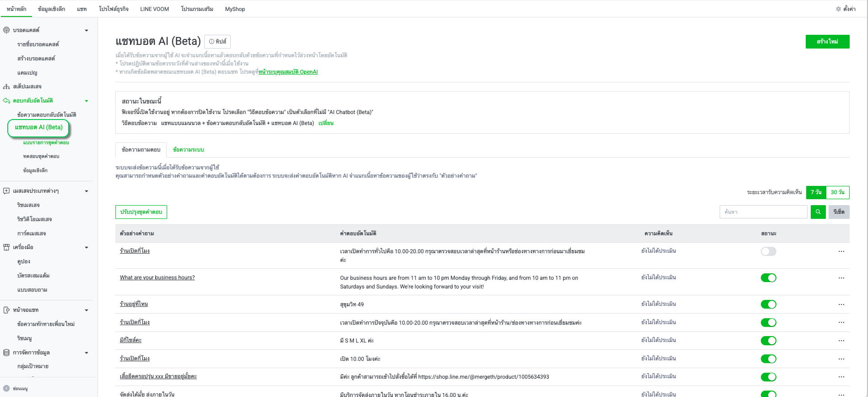
Task: Open more options for the สุขุมวิท 49 row
Action: pyautogui.click(x=841, y=305)
